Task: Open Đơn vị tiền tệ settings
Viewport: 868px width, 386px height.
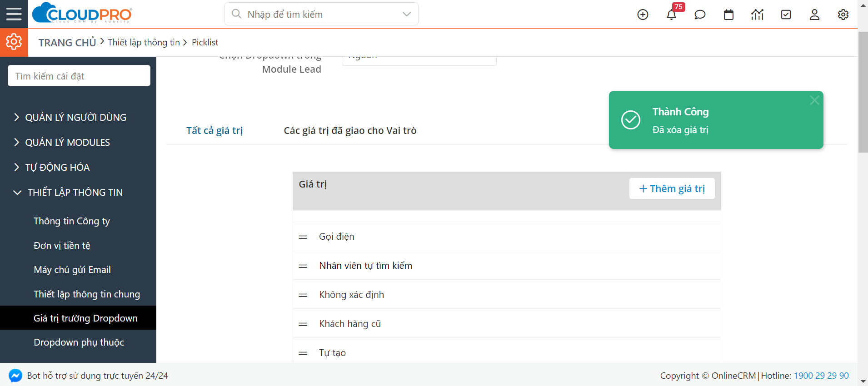Action: tap(62, 246)
